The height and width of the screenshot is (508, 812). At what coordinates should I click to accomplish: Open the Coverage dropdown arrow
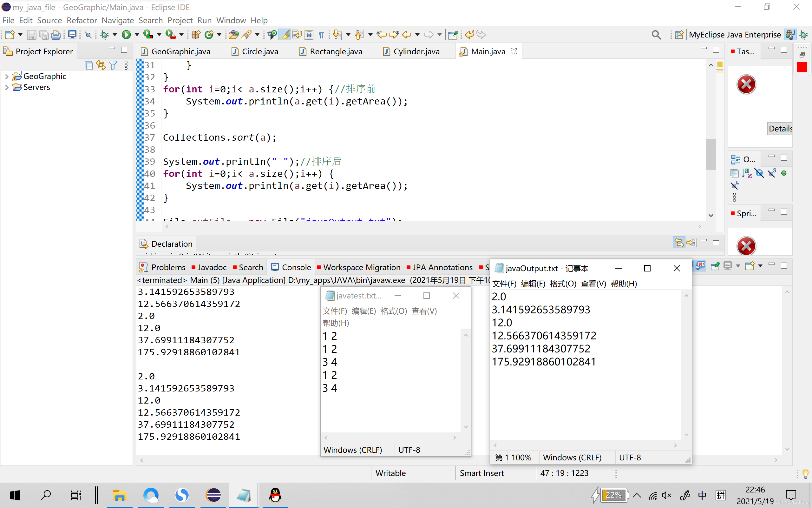[x=159, y=35]
